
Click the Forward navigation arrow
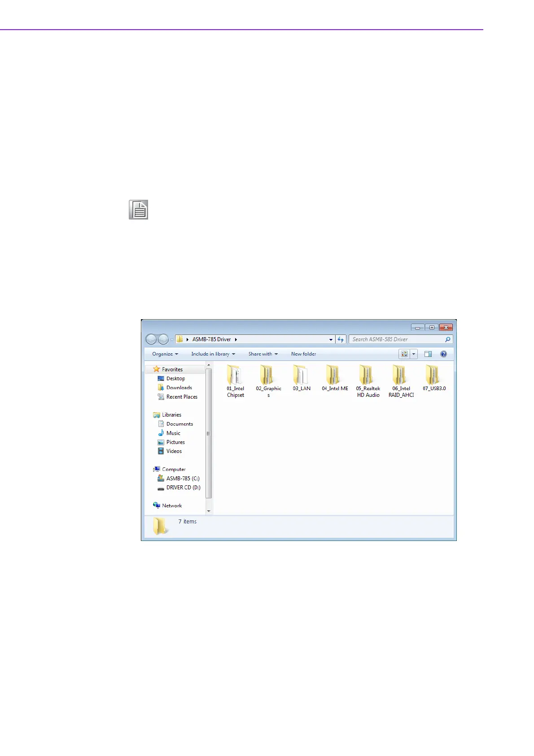tap(163, 339)
